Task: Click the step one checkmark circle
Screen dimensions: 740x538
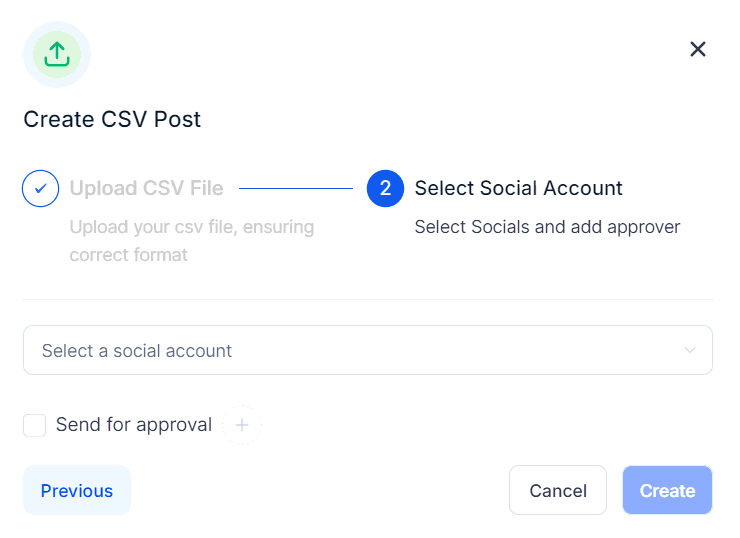Action: 41,188
